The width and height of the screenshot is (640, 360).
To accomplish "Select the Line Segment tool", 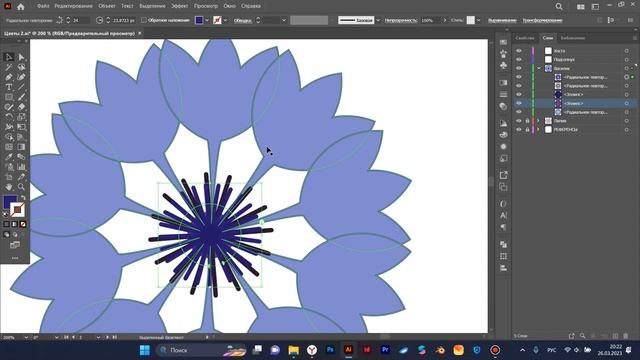I will (x=21, y=87).
